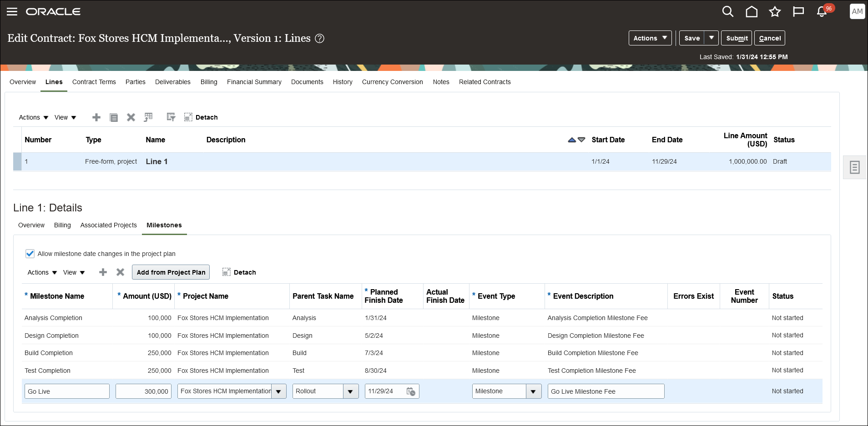Delete the selected contract line
The width and height of the screenshot is (868, 426).
131,117
